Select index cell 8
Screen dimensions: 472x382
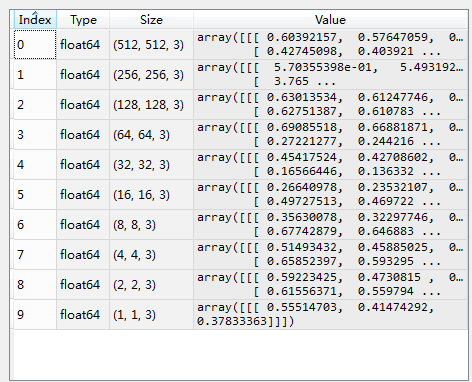click(35, 284)
